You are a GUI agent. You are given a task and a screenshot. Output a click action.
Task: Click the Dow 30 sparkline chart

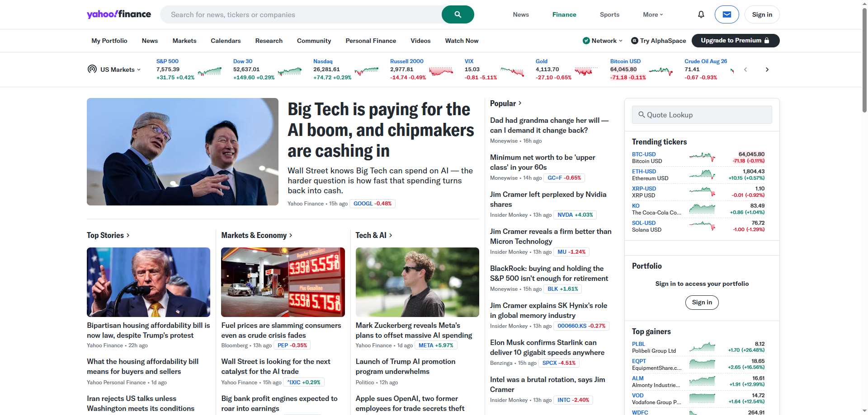pyautogui.click(x=290, y=71)
